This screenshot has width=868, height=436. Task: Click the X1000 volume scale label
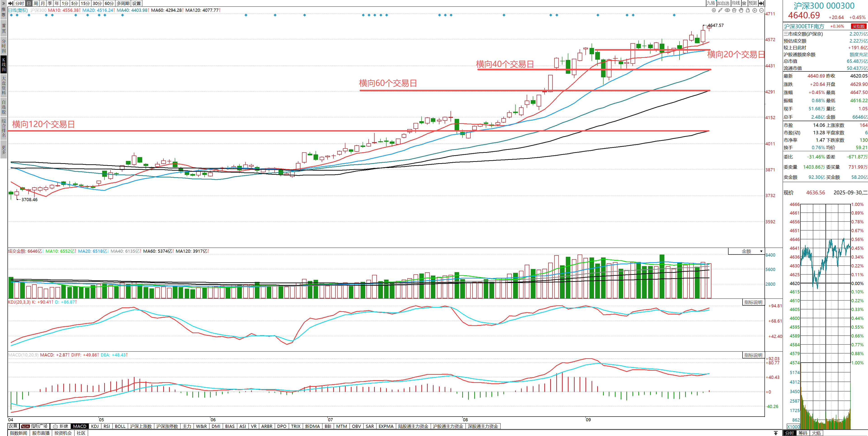793,427
